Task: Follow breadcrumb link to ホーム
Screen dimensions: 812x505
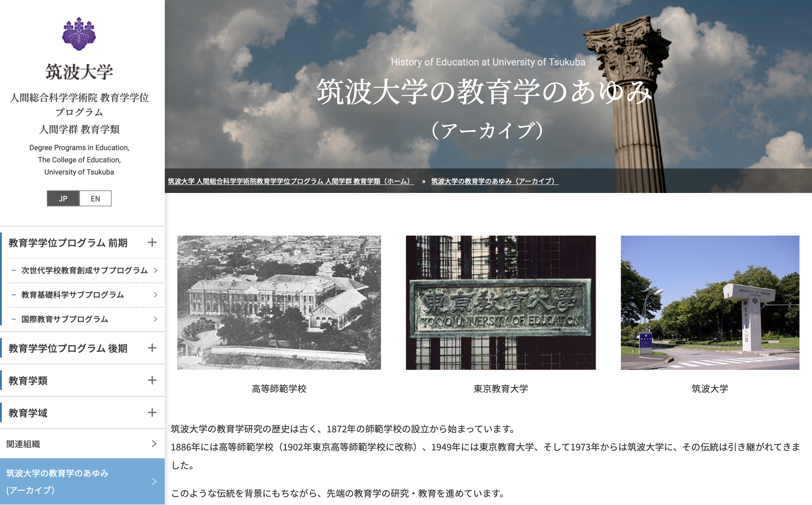Action: pos(291,181)
